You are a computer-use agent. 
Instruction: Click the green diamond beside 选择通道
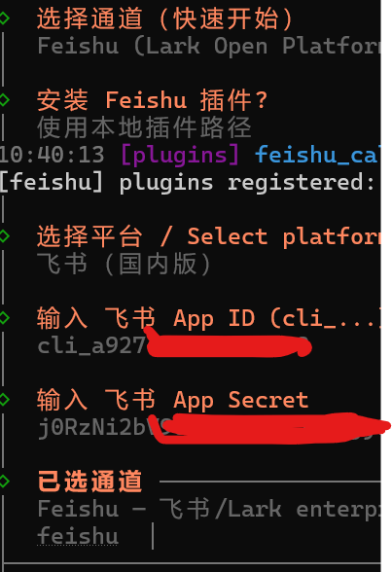coord(4,18)
